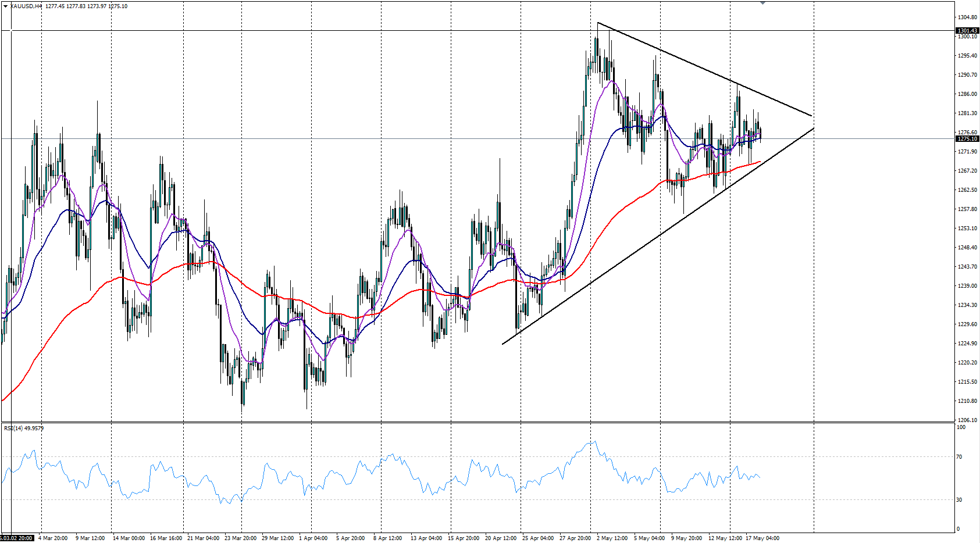
Task: Click the 27 Apr 20:00 time label
Action: pos(575,538)
